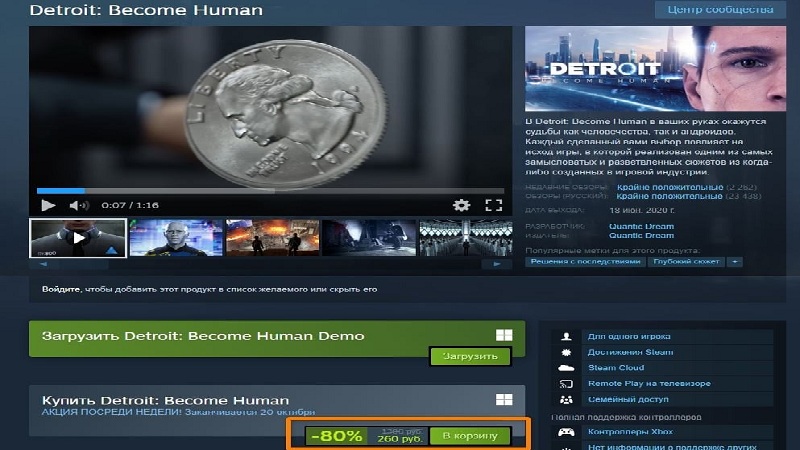Select tag Решения с последствиями
Image resolution: width=800 pixels, height=450 pixels.
[585, 262]
